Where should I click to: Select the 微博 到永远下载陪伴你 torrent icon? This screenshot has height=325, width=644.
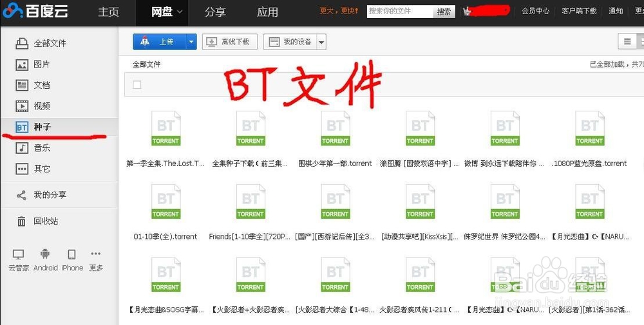pyautogui.click(x=505, y=129)
